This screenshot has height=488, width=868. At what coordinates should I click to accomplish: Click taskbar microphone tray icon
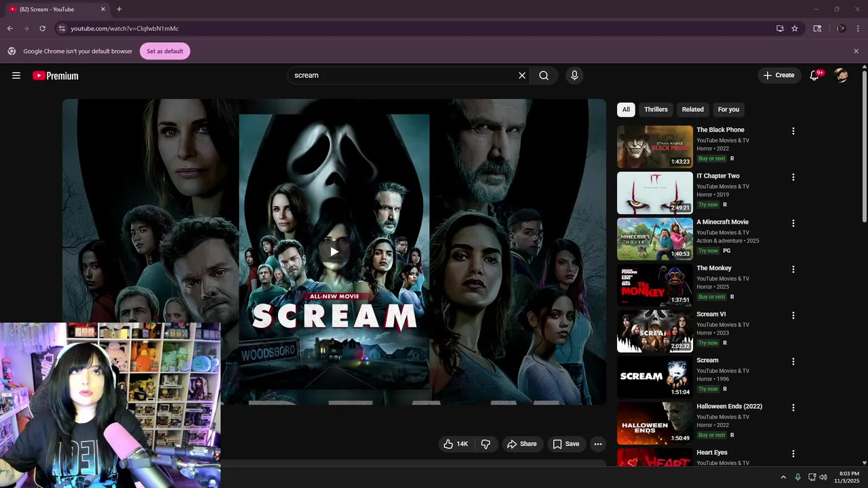click(x=797, y=477)
